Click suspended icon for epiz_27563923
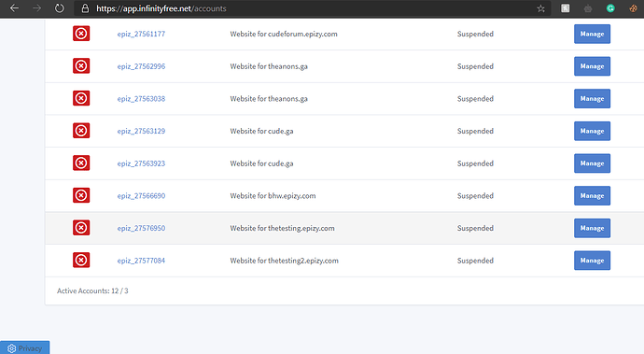This screenshot has height=354, width=644. point(81,163)
